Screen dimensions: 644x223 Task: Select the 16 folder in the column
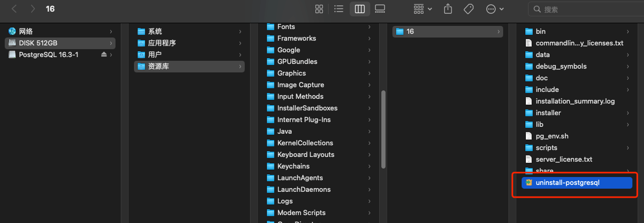[448, 32]
